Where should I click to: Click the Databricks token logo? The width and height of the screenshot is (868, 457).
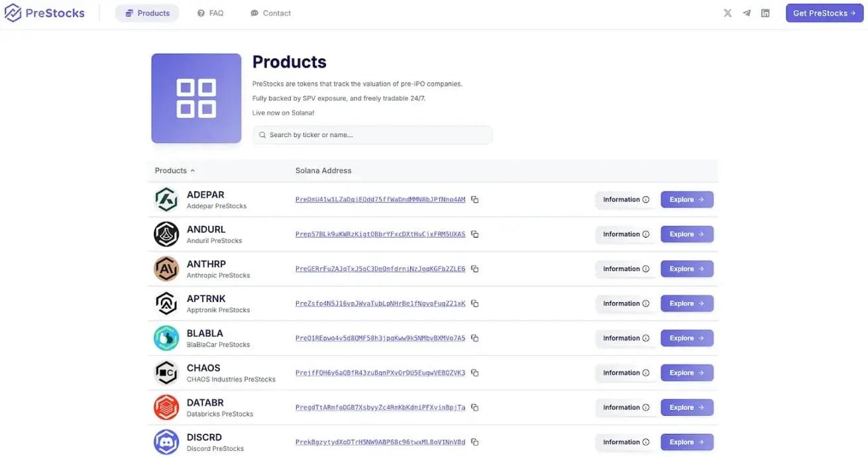166,407
